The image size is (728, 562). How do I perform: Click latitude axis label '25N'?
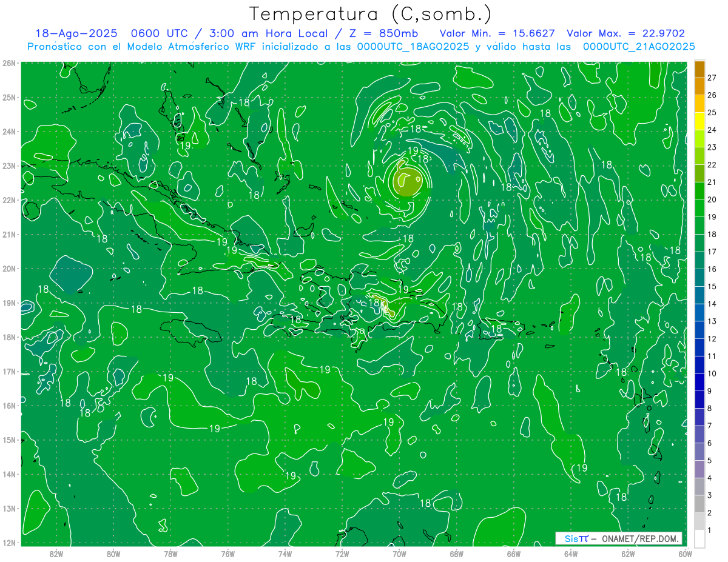[9, 98]
